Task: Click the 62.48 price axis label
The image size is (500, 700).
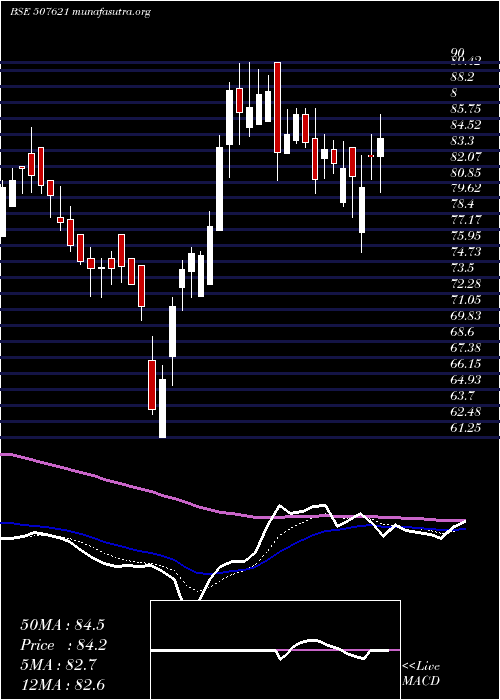Action: (466, 412)
